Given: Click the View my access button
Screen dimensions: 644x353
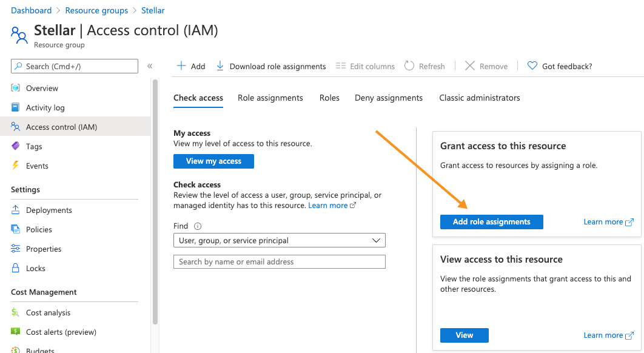Looking at the screenshot, I should (213, 161).
